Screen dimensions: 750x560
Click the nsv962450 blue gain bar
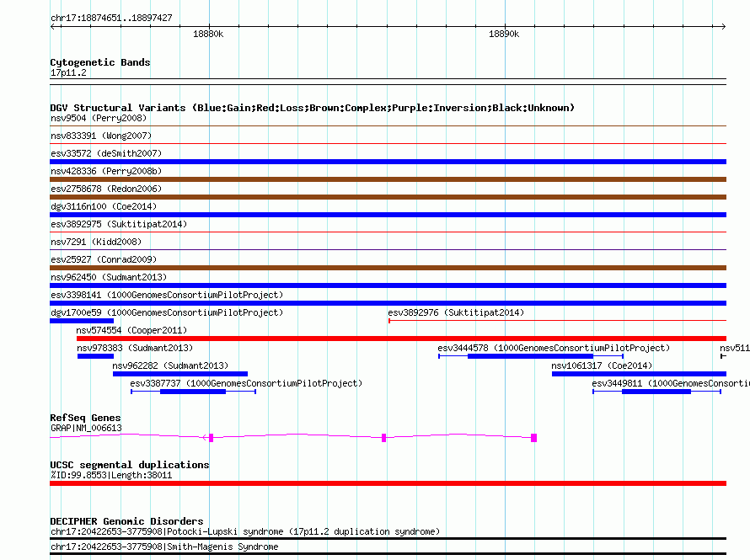tap(388, 285)
